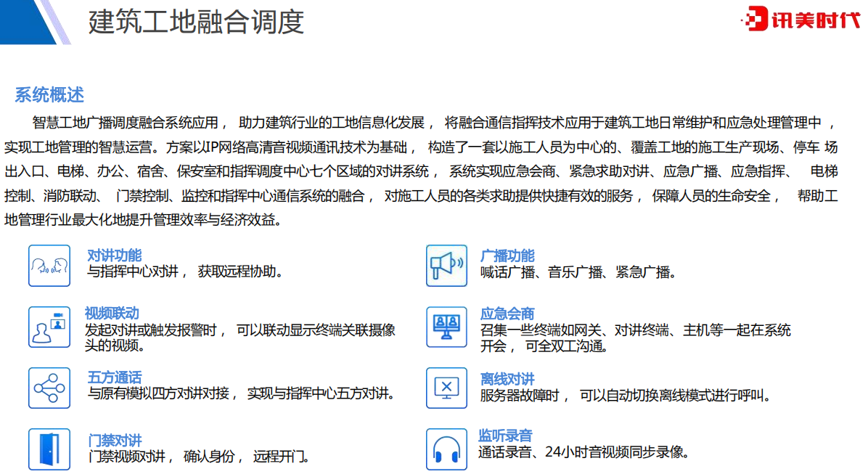Select the 视频联动 heading text
Viewport: 868px width, 474px height.
click(112, 314)
